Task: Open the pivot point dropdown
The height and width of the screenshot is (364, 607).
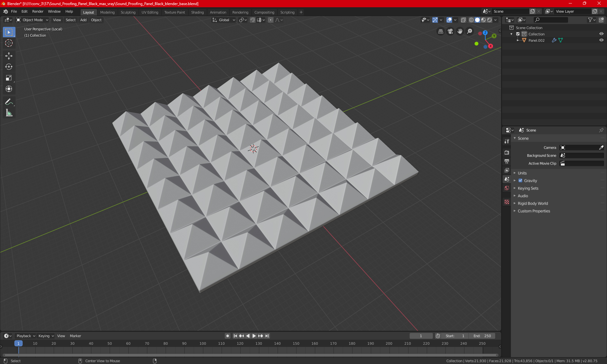Action: pos(243,20)
